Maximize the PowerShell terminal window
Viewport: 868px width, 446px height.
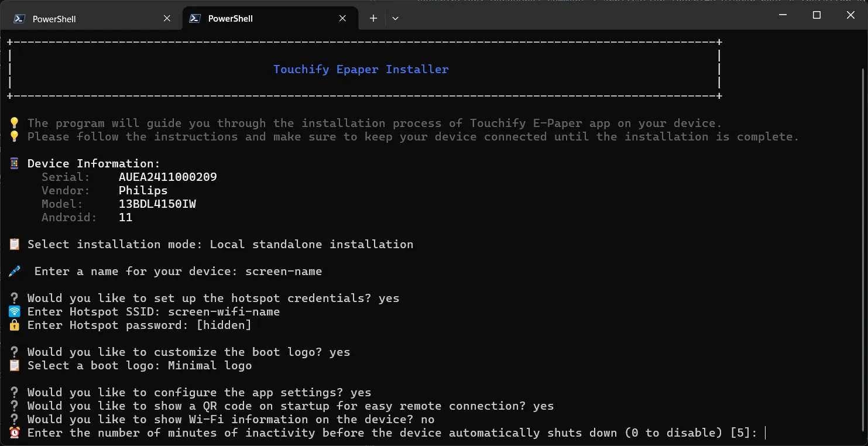tap(817, 15)
